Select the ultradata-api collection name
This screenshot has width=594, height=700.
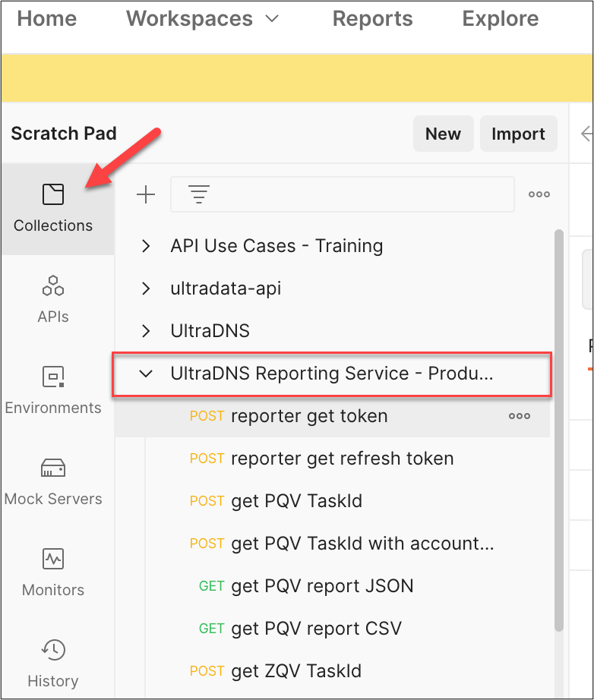pyautogui.click(x=226, y=289)
